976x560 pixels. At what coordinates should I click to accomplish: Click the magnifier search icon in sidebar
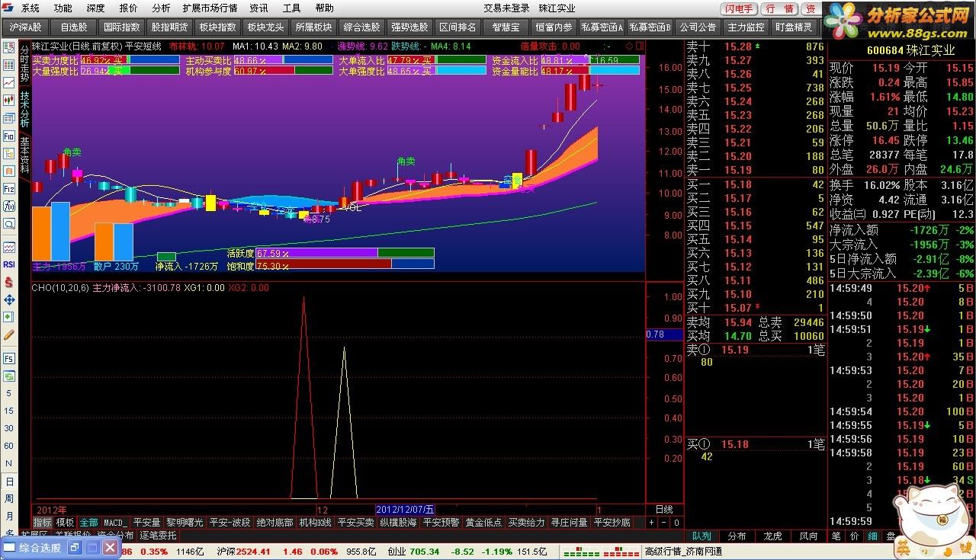point(9,224)
